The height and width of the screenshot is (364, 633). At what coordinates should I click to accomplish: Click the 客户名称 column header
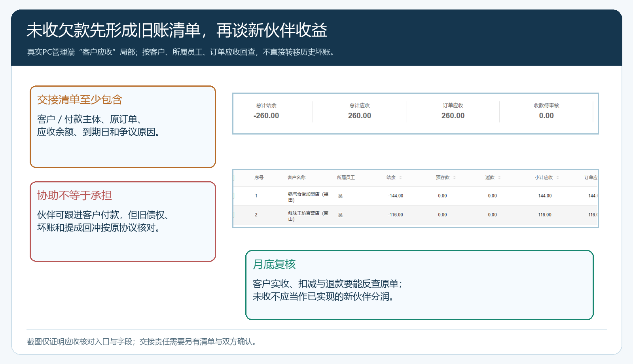point(296,178)
